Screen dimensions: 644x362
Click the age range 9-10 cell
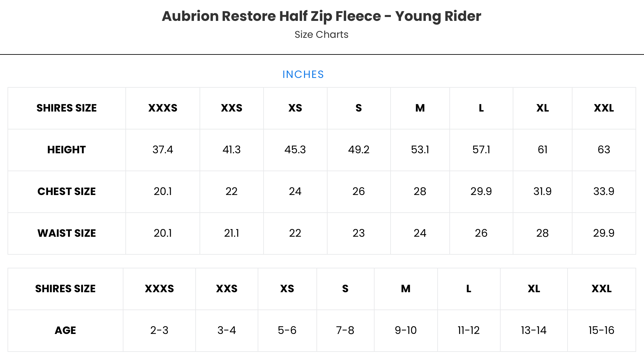[406, 330]
